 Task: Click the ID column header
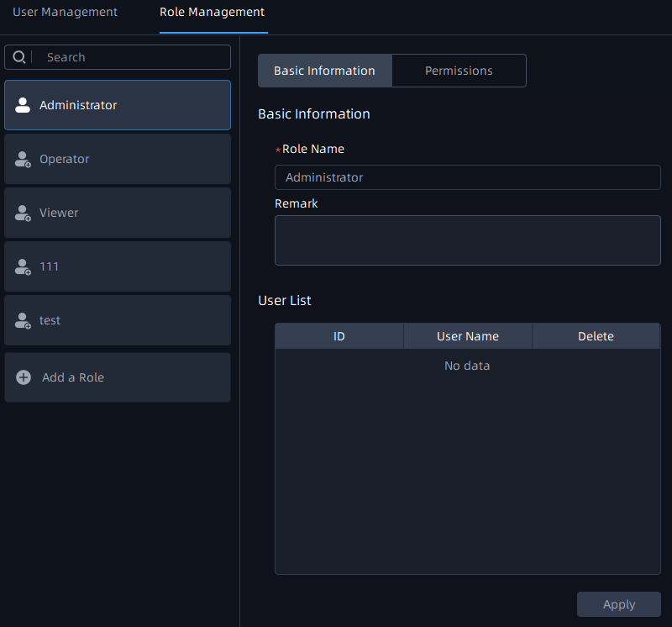tap(339, 336)
